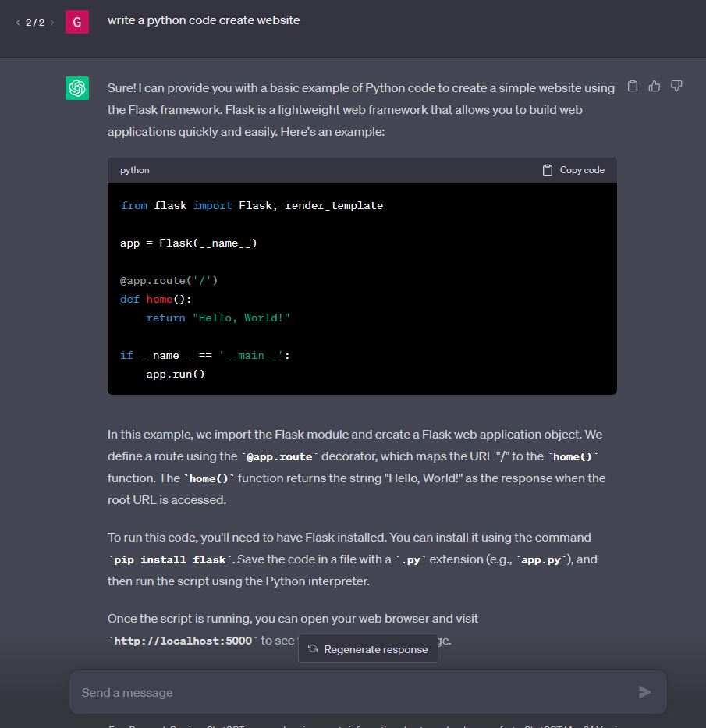
Task: Click code line 'def home():'
Action: 155,300
